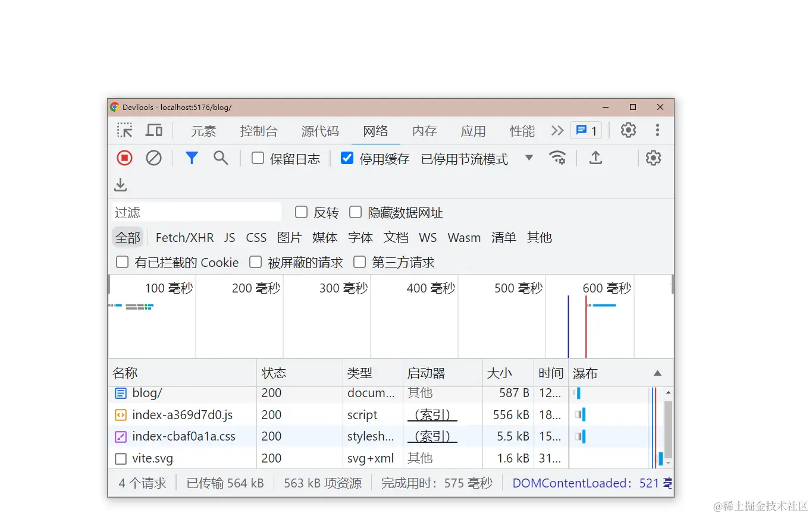Filter requests by 文档

click(x=396, y=237)
